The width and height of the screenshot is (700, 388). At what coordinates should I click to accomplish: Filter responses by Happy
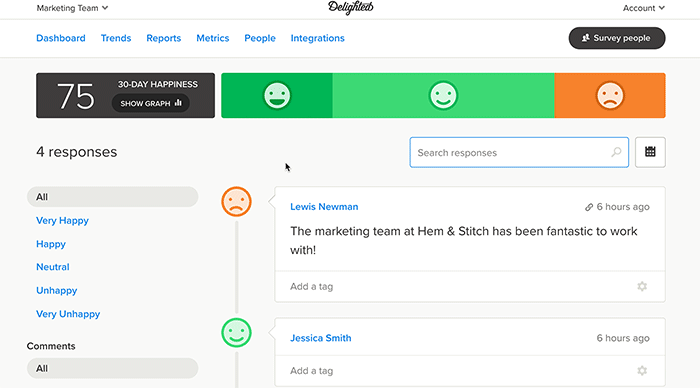coord(51,244)
